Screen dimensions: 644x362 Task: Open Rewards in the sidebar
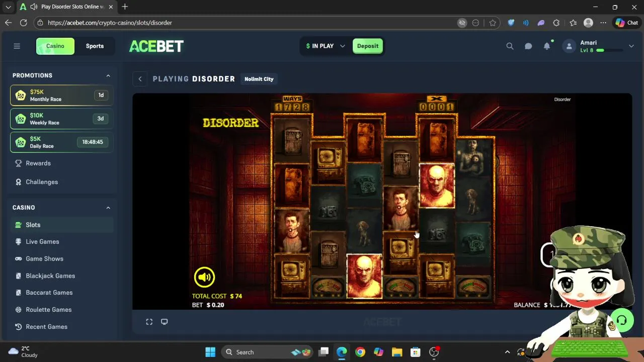coord(38,163)
